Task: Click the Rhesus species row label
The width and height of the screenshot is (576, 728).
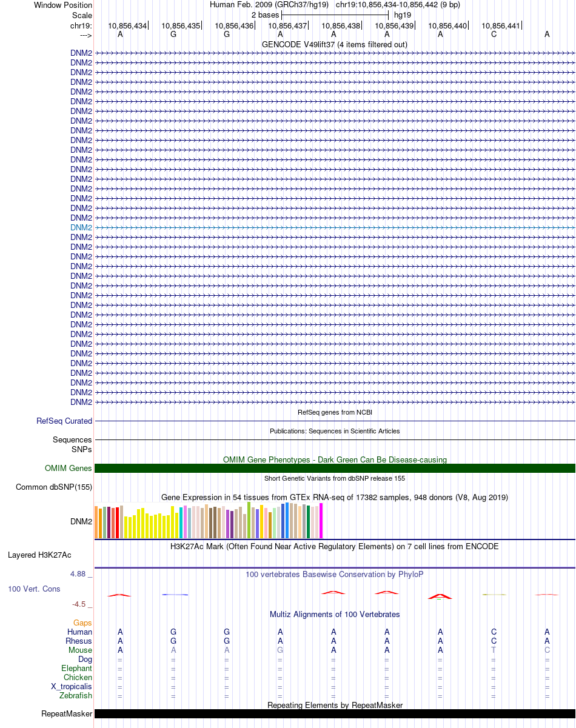Action: [79, 641]
